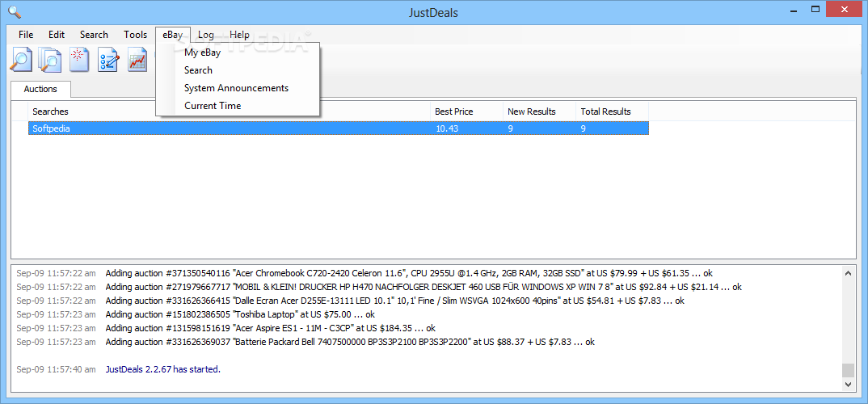Open the Search menu in the menu bar

[x=94, y=34]
